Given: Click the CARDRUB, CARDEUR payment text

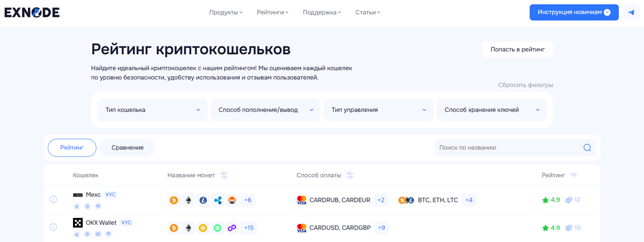Looking at the screenshot, I should [340, 200].
